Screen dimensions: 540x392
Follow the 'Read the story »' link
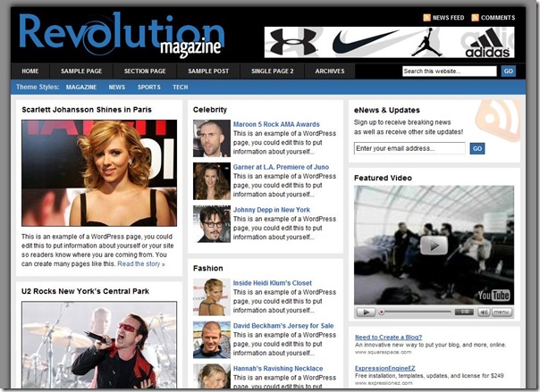141,264
